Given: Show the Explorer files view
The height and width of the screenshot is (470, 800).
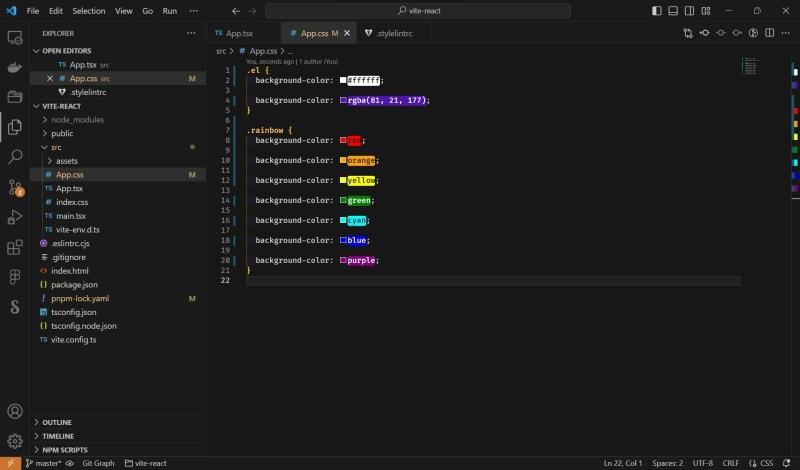Looking at the screenshot, I should 15,127.
